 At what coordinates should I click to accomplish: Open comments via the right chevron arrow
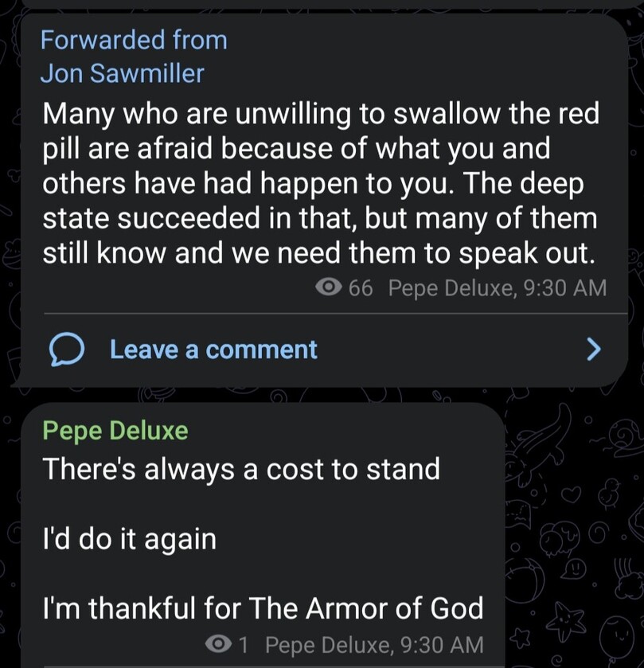tap(593, 349)
